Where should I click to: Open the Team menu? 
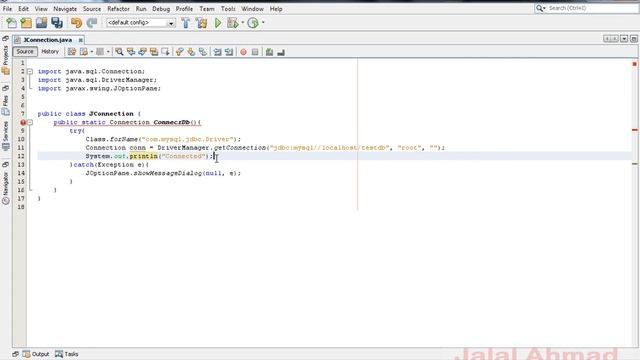point(207,9)
